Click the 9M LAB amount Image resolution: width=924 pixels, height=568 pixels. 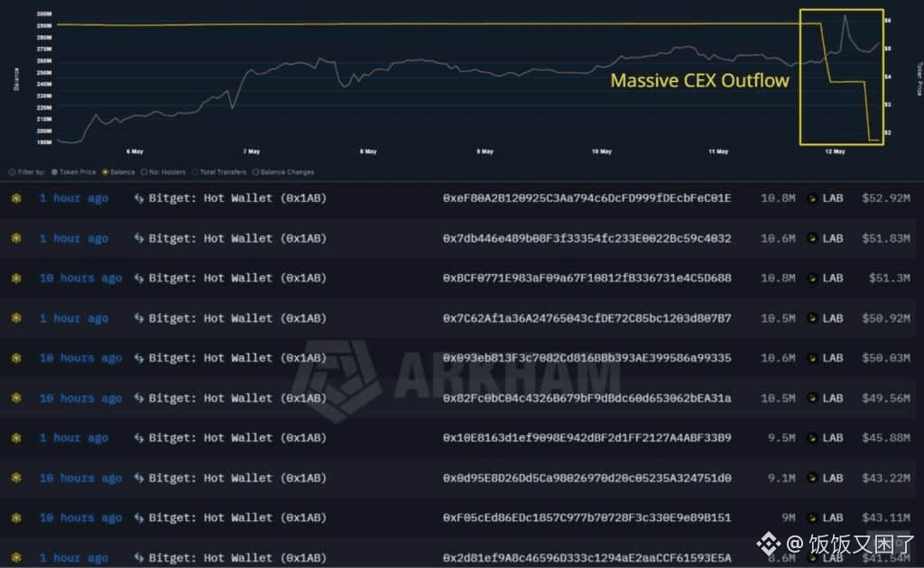point(789,518)
